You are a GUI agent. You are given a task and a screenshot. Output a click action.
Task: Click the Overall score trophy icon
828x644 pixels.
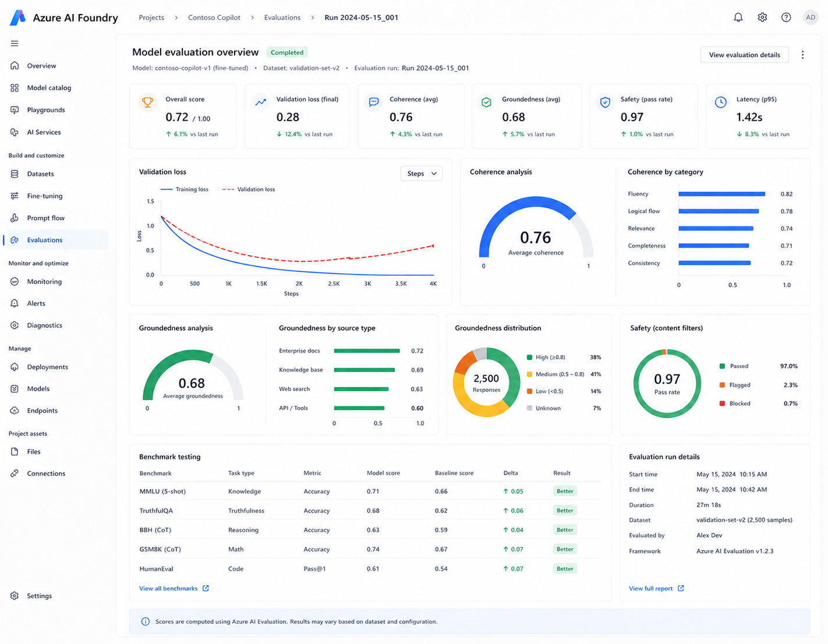[148, 102]
